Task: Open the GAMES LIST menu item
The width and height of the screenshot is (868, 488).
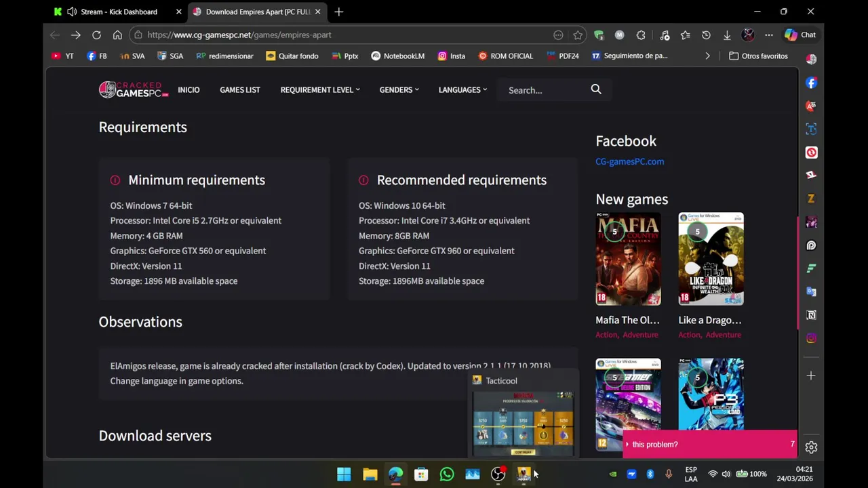Action: click(239, 89)
